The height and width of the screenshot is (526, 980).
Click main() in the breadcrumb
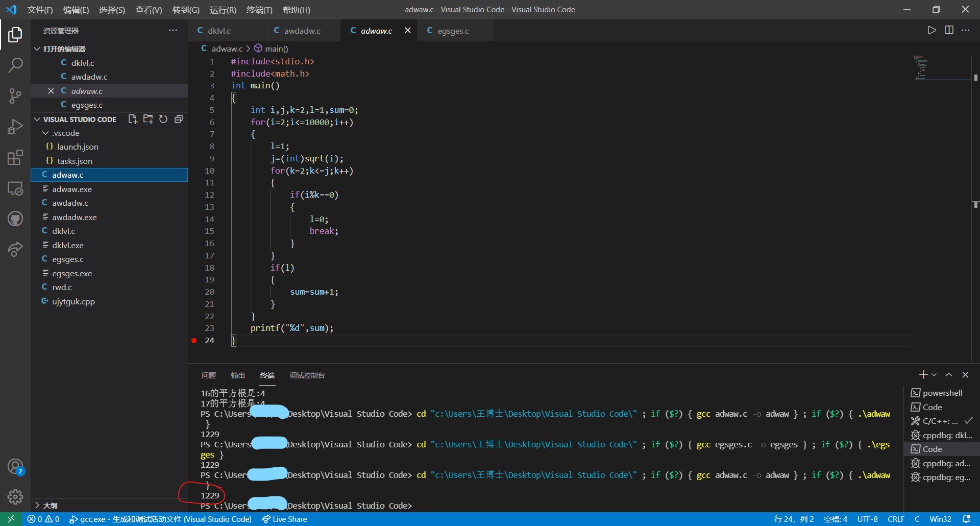(272, 49)
